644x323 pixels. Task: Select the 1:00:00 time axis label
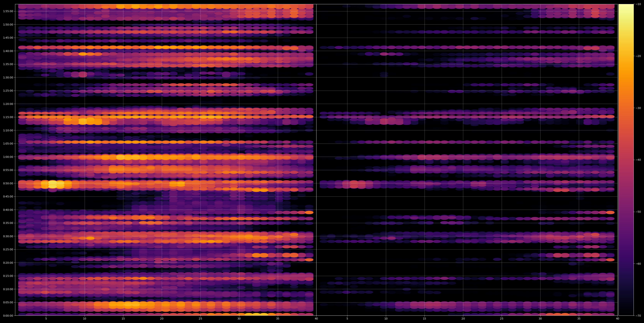(x=8, y=157)
